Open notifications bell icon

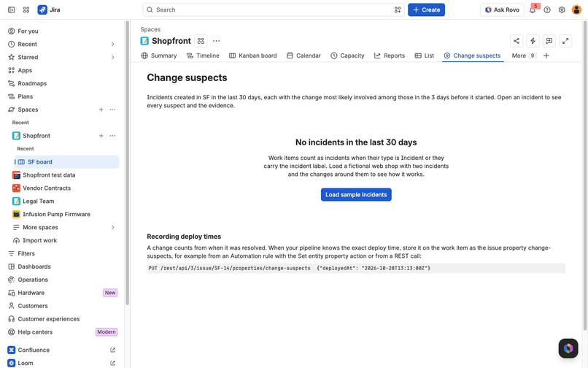pyautogui.click(x=533, y=9)
